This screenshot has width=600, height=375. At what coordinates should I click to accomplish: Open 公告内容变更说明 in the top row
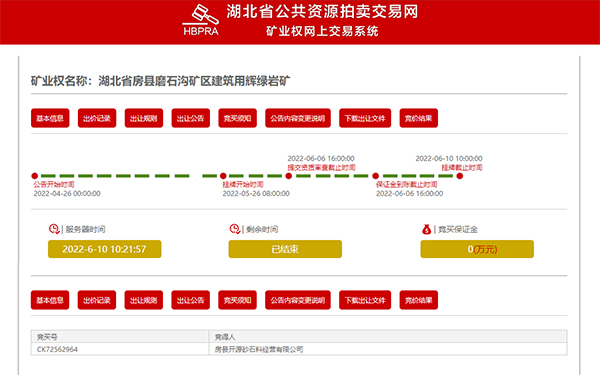[298, 118]
